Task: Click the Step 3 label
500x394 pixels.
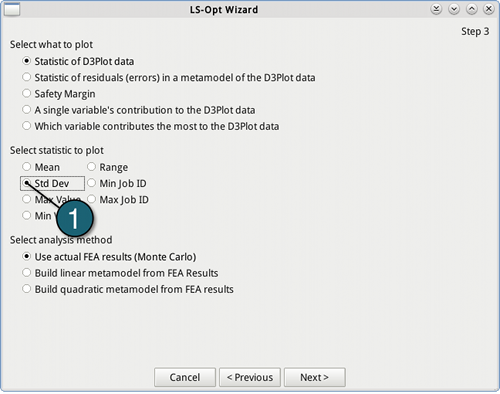Action: pos(475,31)
